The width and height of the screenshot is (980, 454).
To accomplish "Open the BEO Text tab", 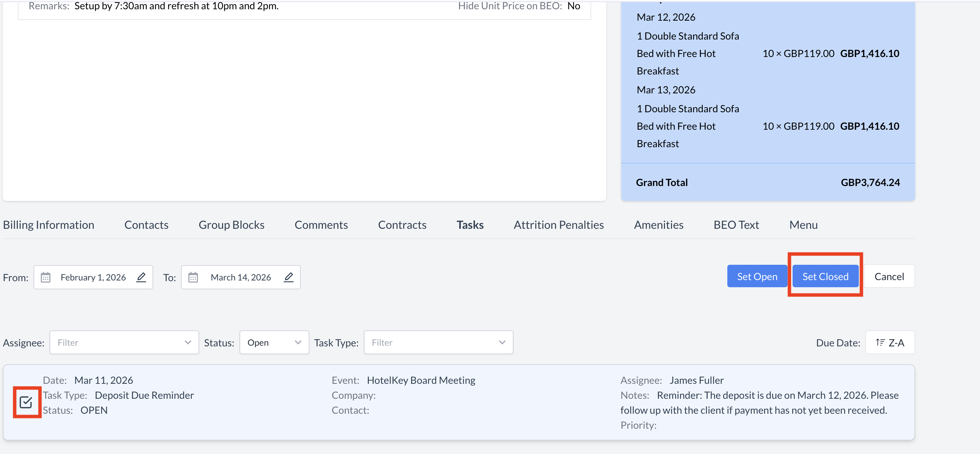I will (x=736, y=225).
